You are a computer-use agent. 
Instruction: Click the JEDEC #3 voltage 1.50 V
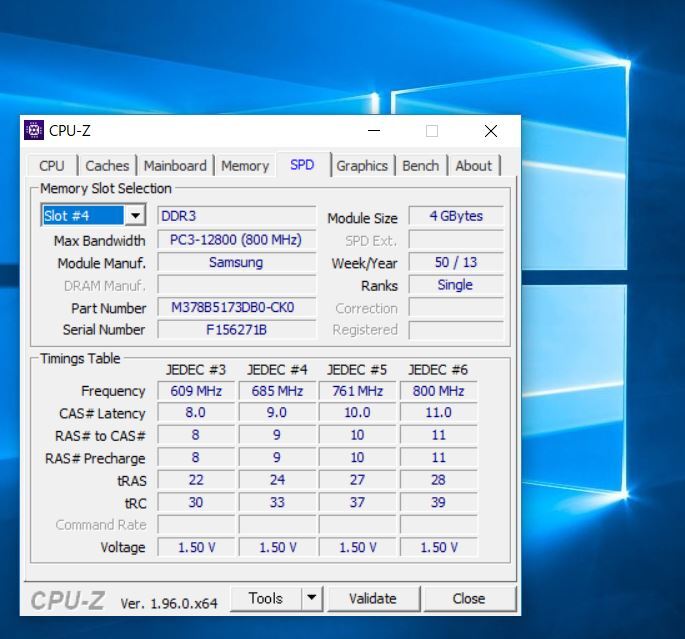click(196, 547)
